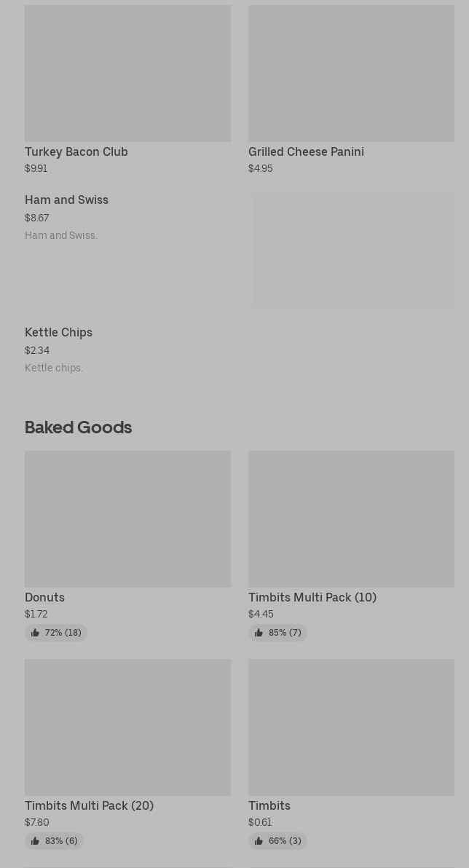Open the Grilled Cheese Panini image
This screenshot has width=469, height=868.
point(351,74)
